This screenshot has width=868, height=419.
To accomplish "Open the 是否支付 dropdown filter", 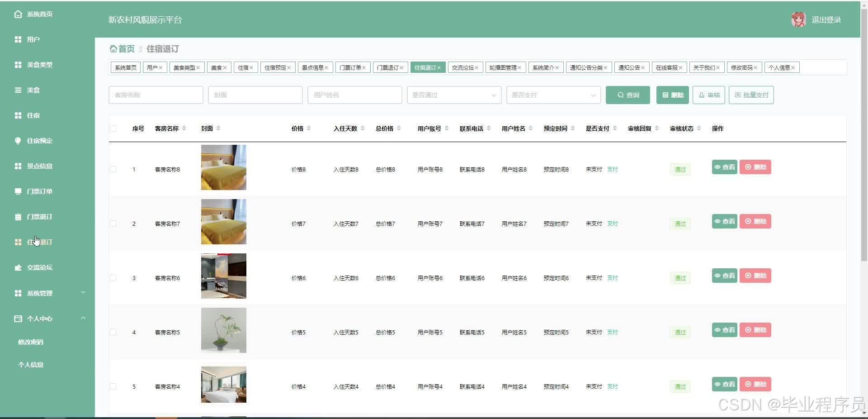I will tap(553, 95).
